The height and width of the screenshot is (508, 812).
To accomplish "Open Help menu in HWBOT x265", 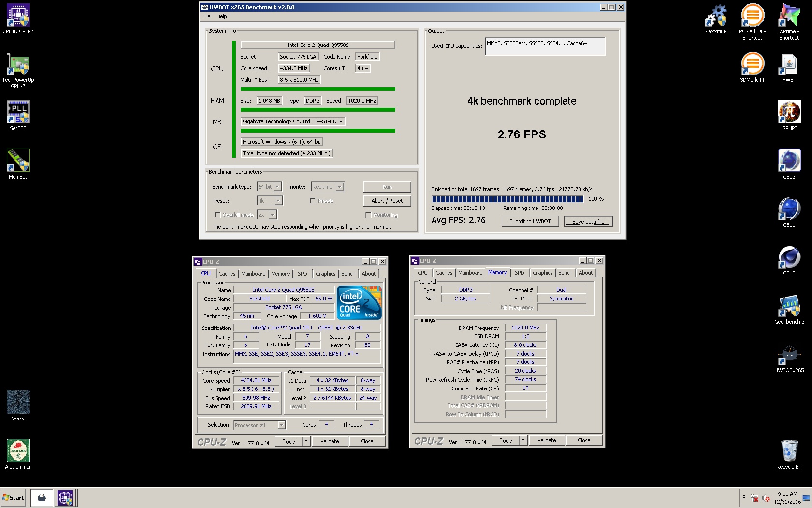I will click(221, 16).
